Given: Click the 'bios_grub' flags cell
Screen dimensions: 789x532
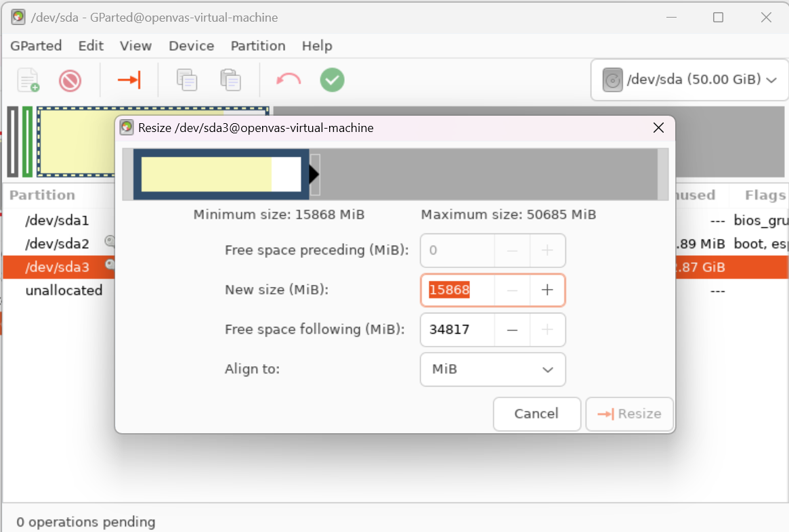Looking at the screenshot, I should pos(761,221).
